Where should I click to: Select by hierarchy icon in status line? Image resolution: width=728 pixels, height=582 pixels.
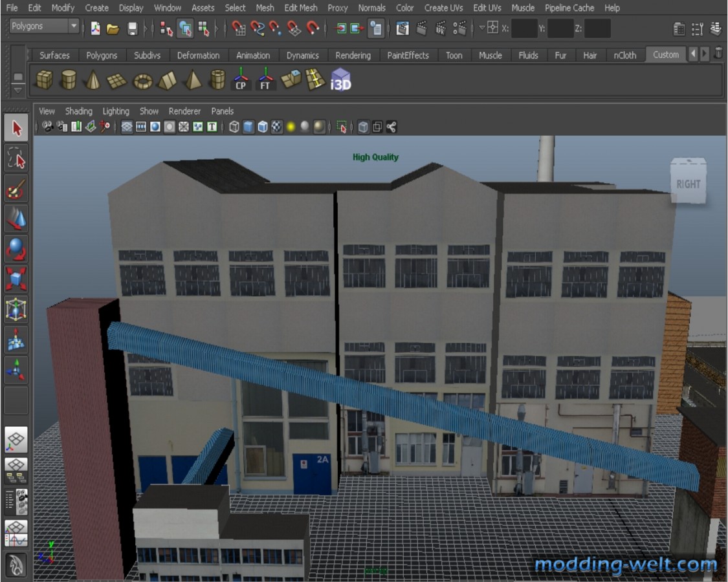click(166, 28)
